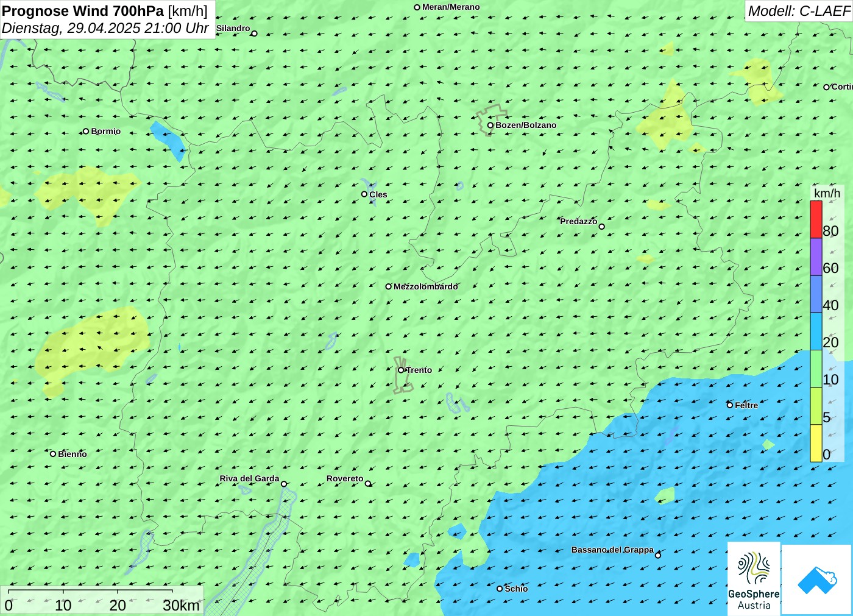
Task: Click the red 80 km/h legend color
Action: click(816, 219)
